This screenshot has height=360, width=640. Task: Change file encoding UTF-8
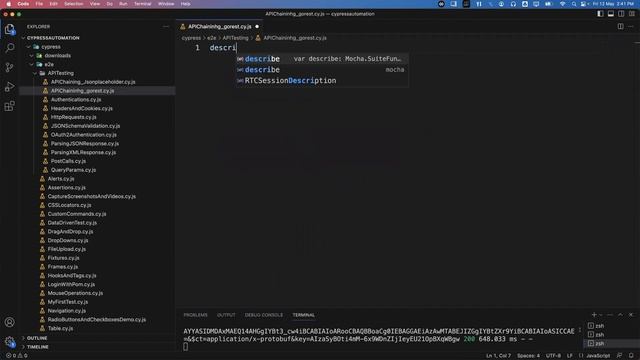click(553, 356)
